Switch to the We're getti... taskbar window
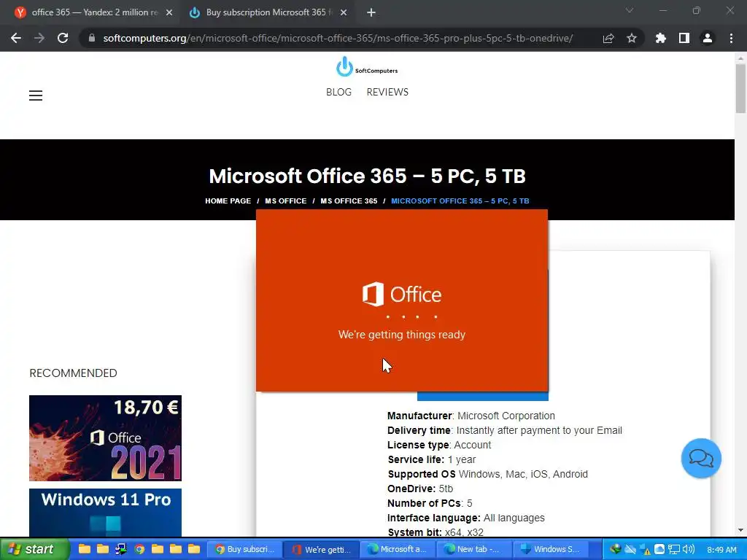This screenshot has height=560, width=747. click(322, 549)
